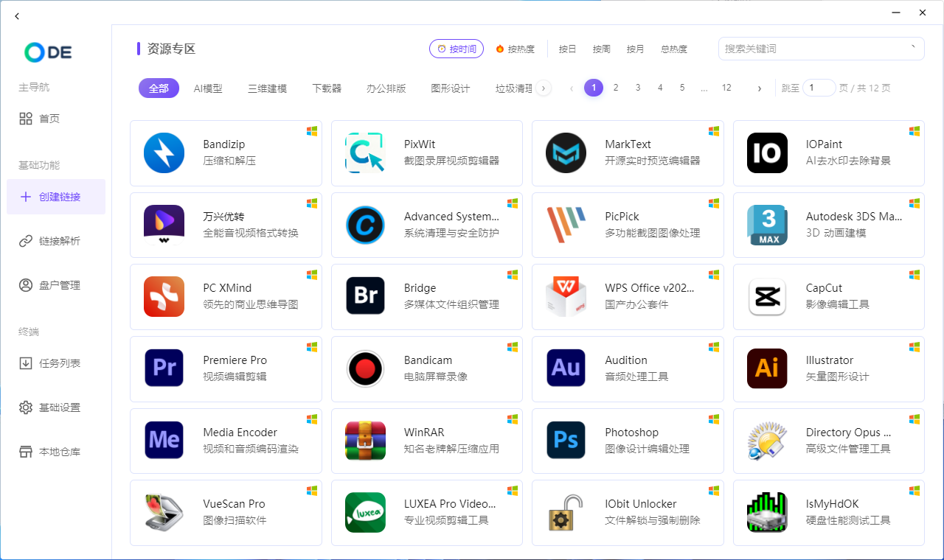Open the 图形设计 category tab
Image resolution: width=944 pixels, height=560 pixels.
tap(451, 88)
